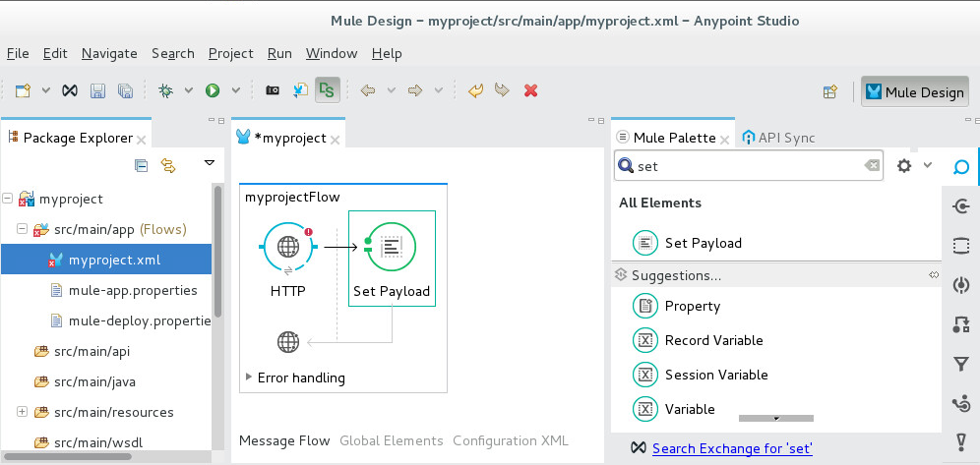This screenshot has height=465, width=980.
Task: Toggle the green DS toolbar button
Action: point(328,91)
